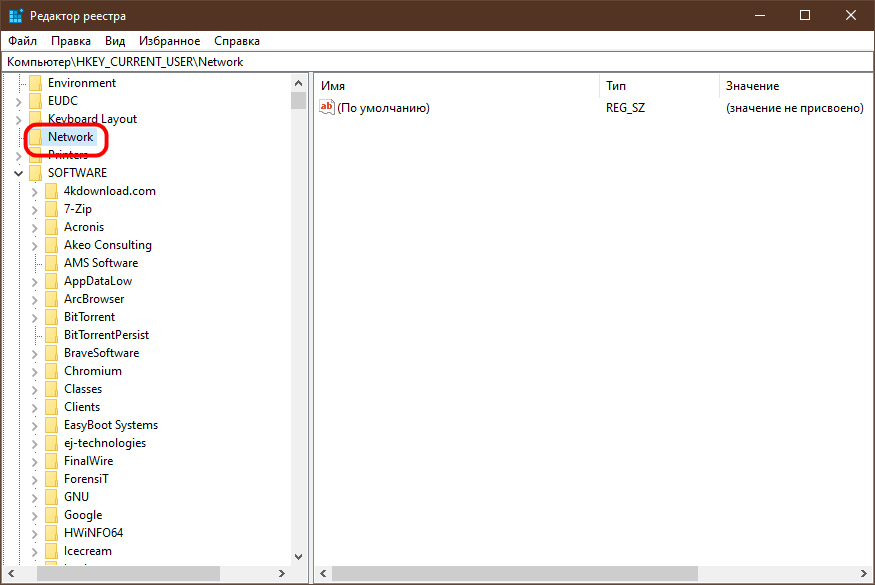875x585 pixels.
Task: Select the Icecream key
Action: (x=88, y=551)
